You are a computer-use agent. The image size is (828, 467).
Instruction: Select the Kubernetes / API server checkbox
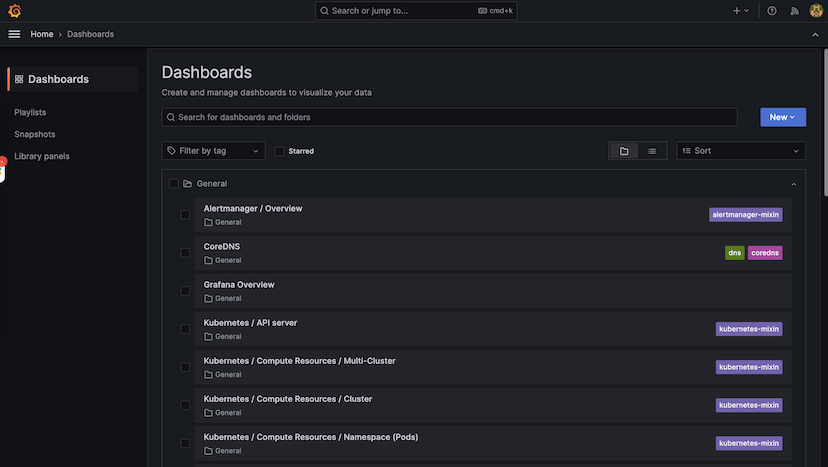point(185,329)
